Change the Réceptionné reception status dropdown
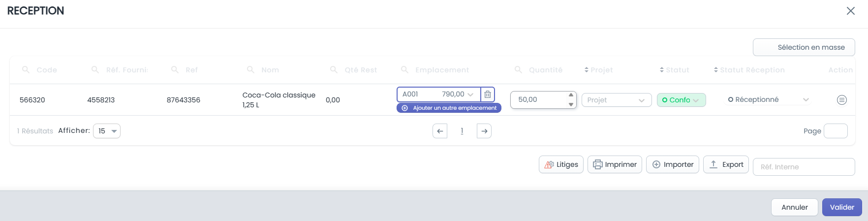 pos(768,100)
